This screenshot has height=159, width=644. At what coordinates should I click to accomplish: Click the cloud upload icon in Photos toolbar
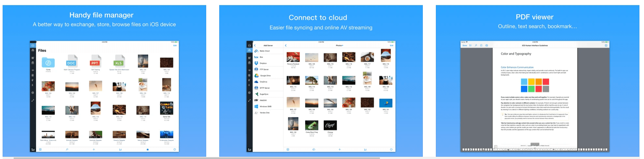click(x=314, y=150)
